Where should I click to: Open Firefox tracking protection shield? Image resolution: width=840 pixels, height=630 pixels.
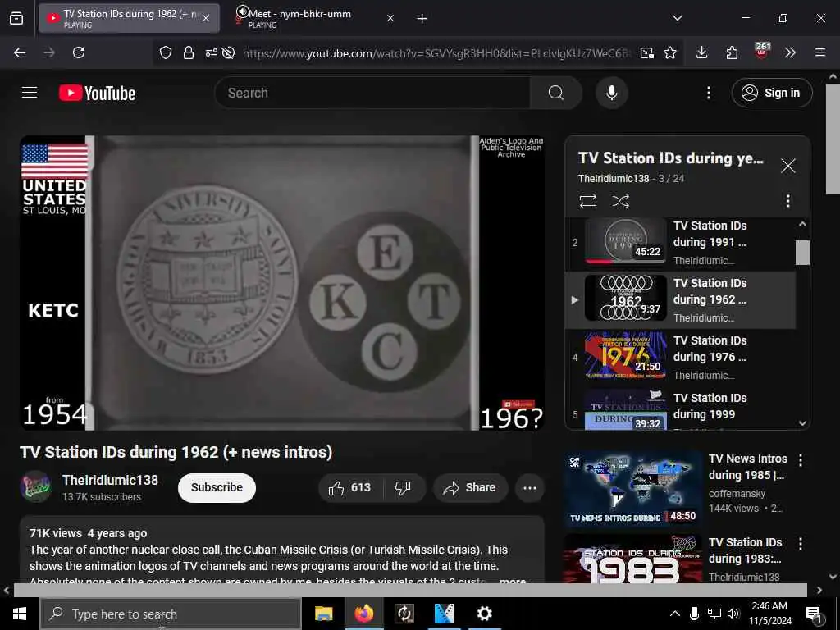[166, 52]
